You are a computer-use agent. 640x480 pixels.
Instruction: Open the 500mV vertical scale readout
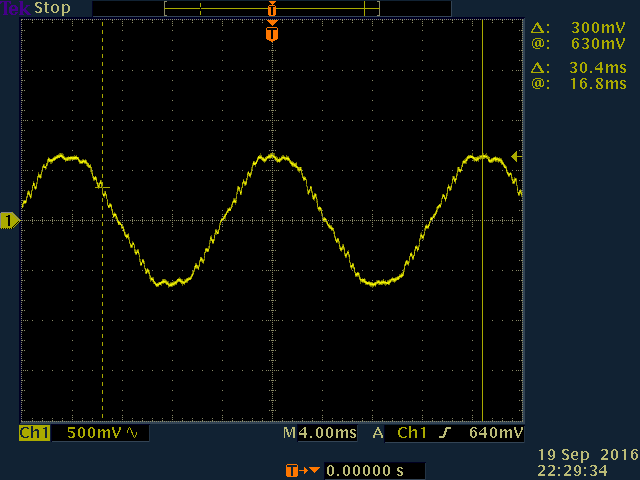[x=94, y=434]
